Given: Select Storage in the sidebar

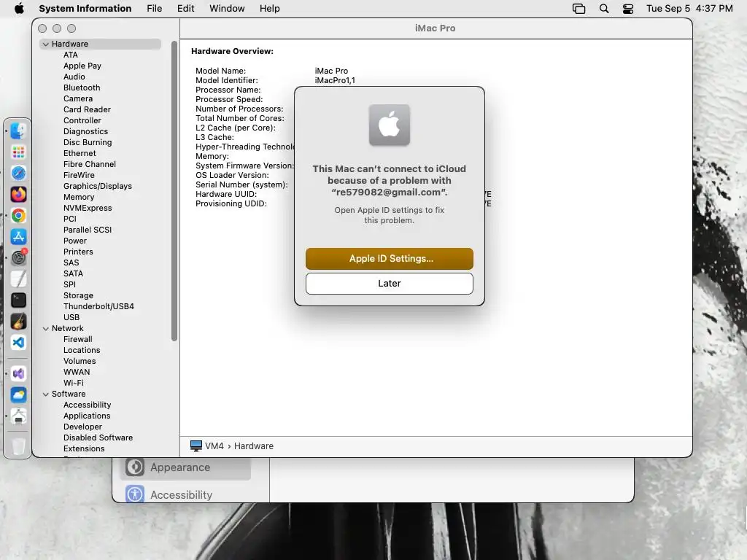Looking at the screenshot, I should [78, 296].
